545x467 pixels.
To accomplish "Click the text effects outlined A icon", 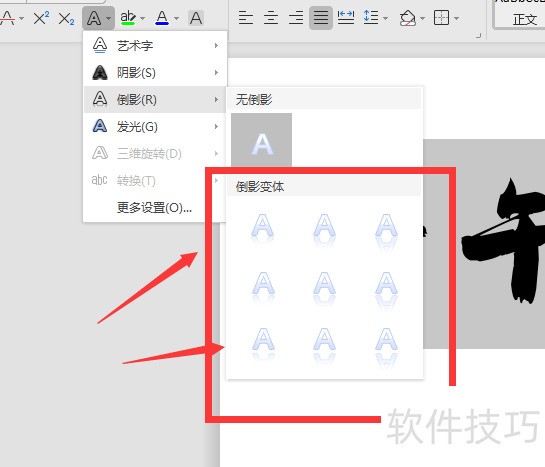I will click(94, 18).
